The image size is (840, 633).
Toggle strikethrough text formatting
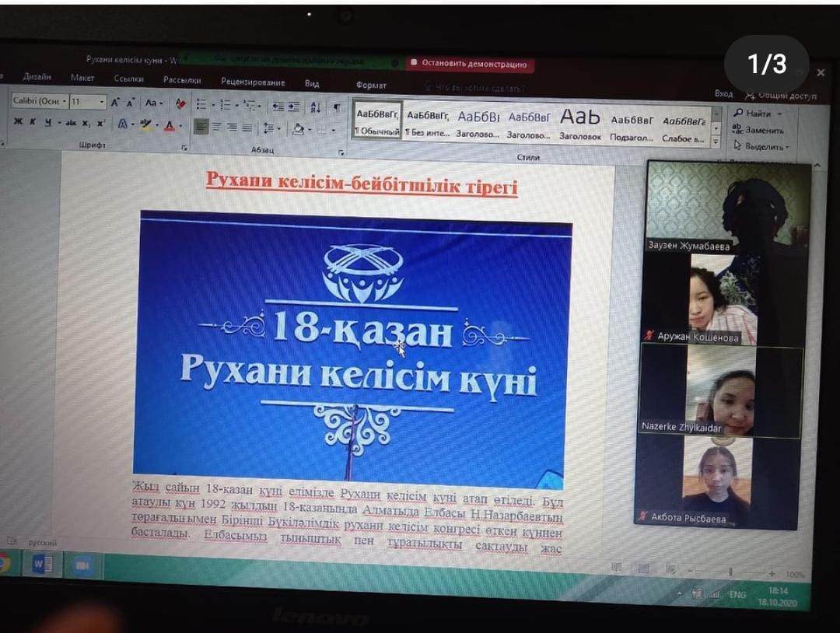click(x=71, y=123)
